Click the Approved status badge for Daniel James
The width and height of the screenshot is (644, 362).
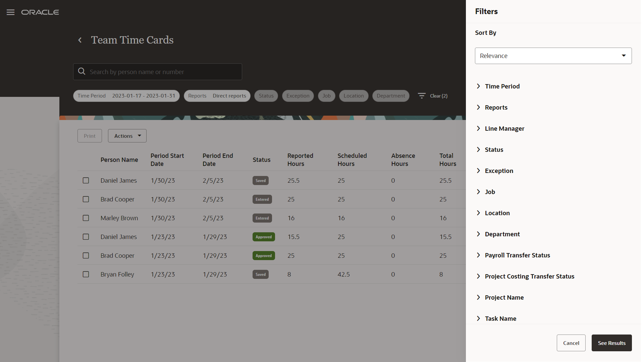pos(264,237)
